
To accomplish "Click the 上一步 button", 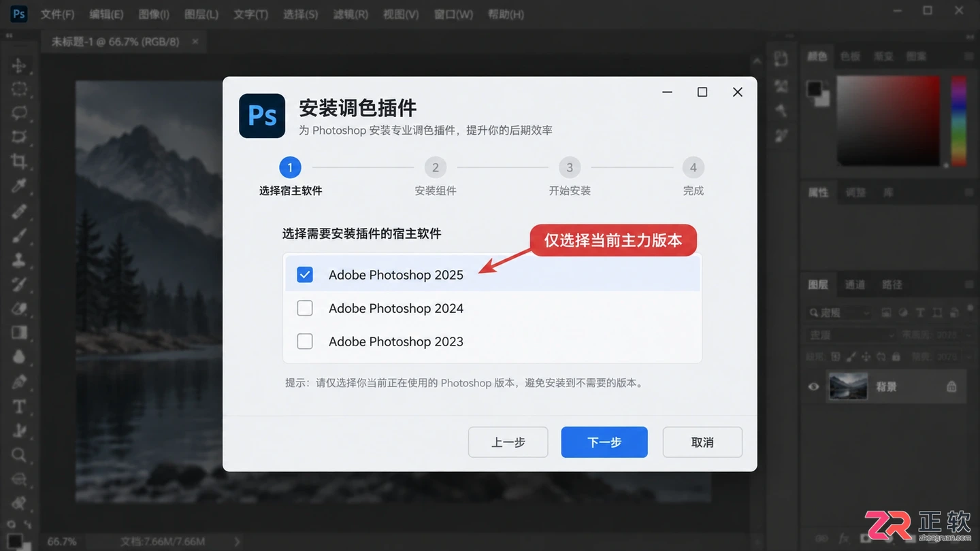I will coord(508,442).
